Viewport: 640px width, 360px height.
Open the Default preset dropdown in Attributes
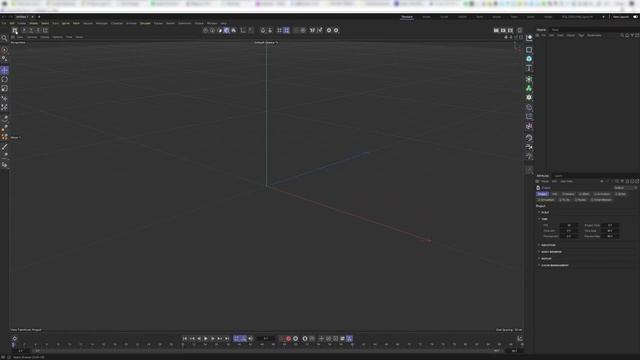[625, 188]
